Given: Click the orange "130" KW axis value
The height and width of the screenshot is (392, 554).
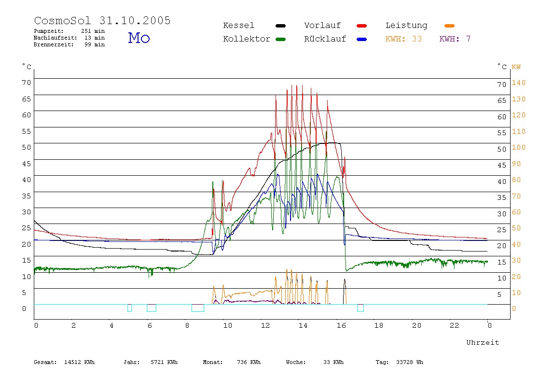Looking at the screenshot, I should [x=519, y=99].
